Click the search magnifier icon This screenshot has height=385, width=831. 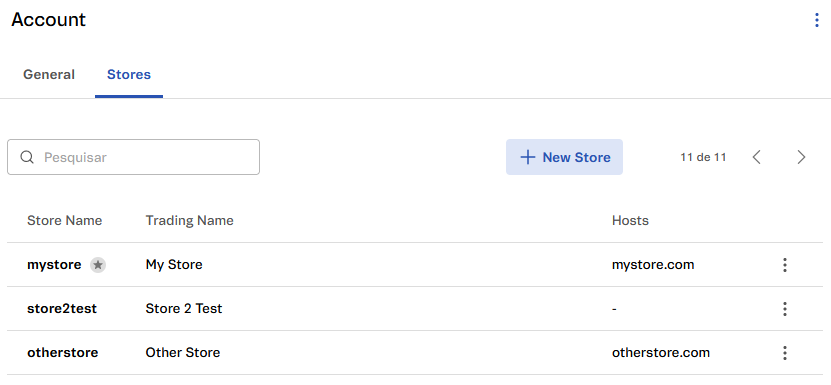pyautogui.click(x=27, y=157)
